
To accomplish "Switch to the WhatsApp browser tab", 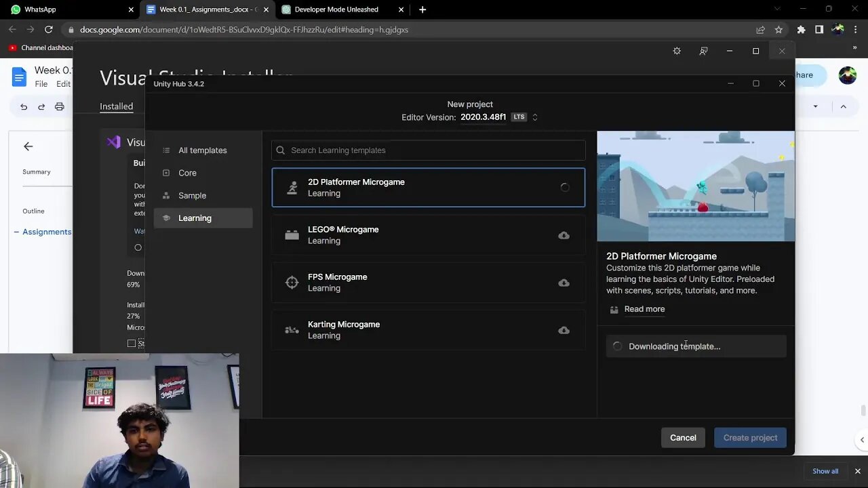I will tap(68, 9).
